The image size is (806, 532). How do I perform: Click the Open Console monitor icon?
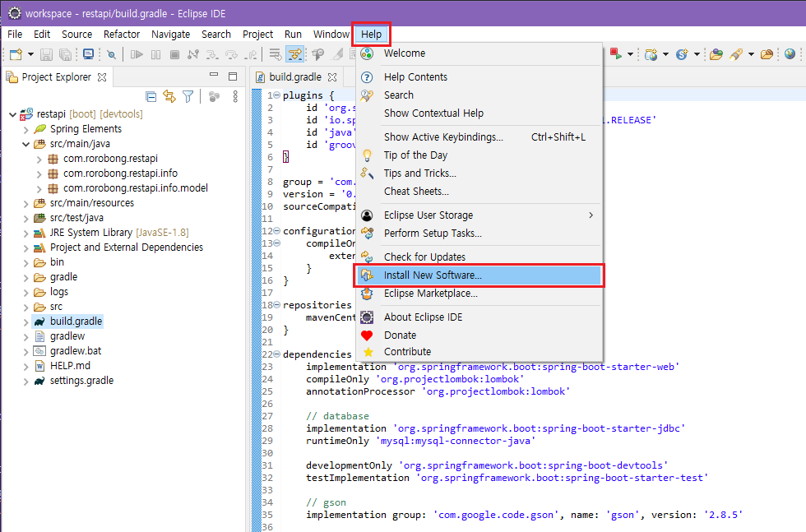tap(89, 54)
